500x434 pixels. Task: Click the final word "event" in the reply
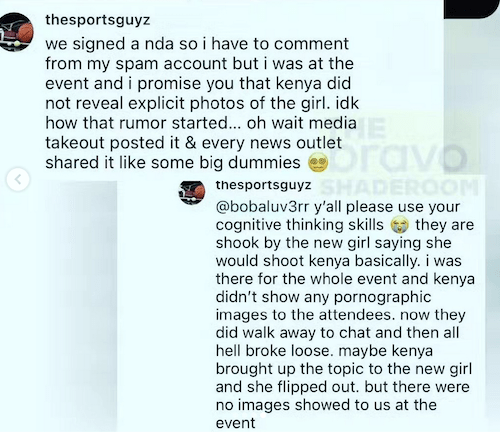pos(235,423)
